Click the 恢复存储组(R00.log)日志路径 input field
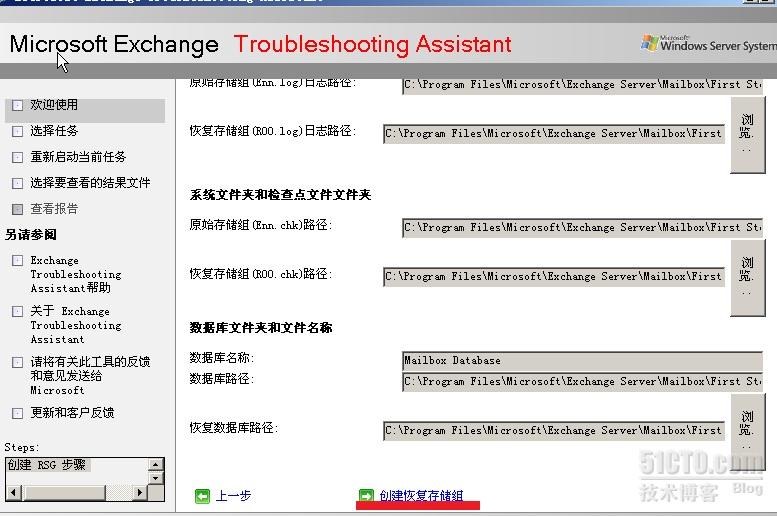Viewport: 777px width, 516px height. [x=554, y=134]
